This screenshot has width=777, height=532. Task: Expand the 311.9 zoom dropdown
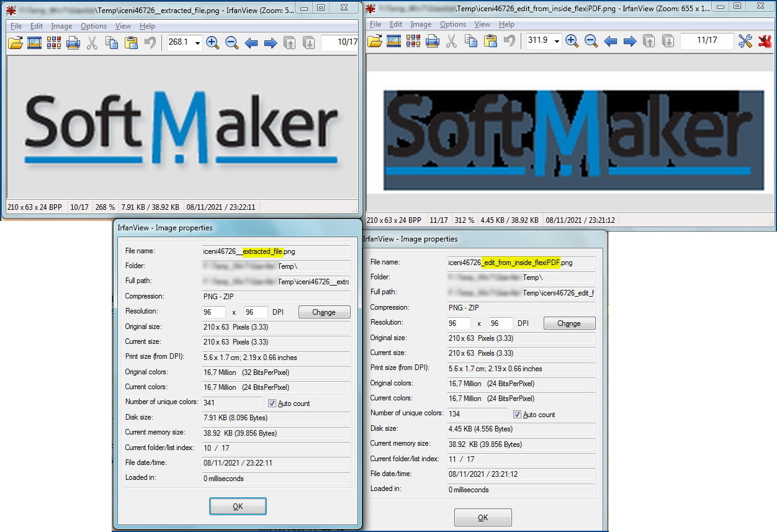pos(557,42)
